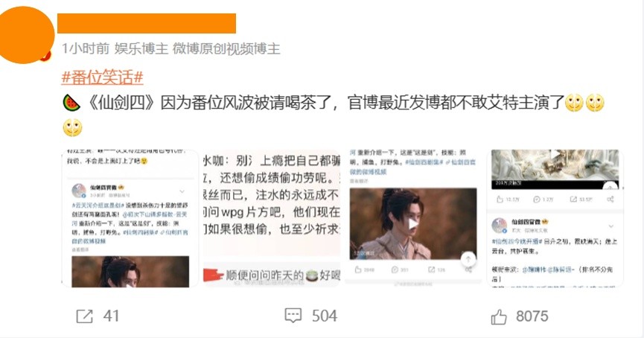
Task: Open the second text screenshot thumbnail
Action: 272,218
